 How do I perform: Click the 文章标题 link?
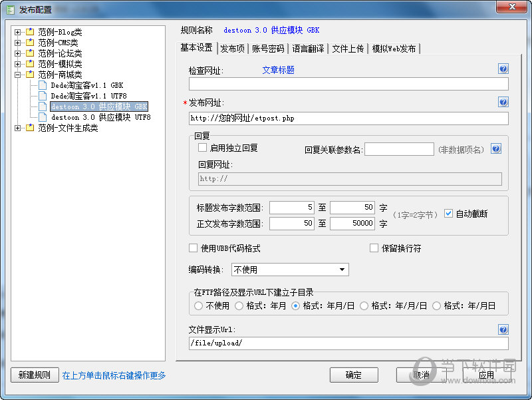(278, 70)
